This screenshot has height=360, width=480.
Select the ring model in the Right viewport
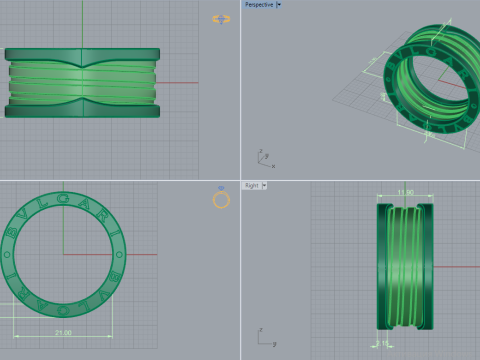[x=405, y=267]
